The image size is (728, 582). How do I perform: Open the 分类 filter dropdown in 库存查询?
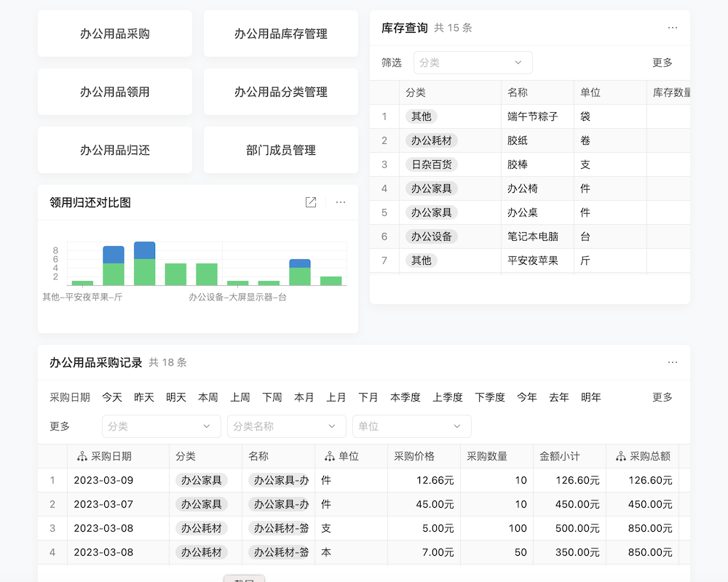pyautogui.click(x=472, y=63)
